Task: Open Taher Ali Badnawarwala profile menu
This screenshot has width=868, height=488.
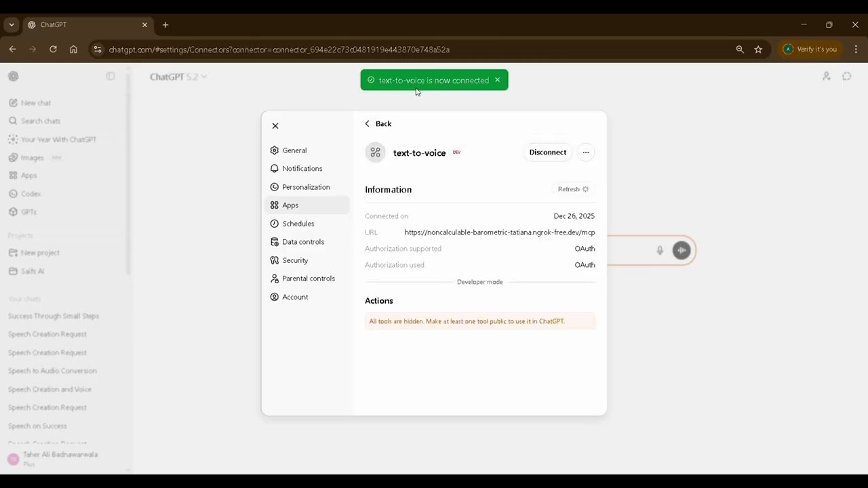Action: click(x=61, y=459)
